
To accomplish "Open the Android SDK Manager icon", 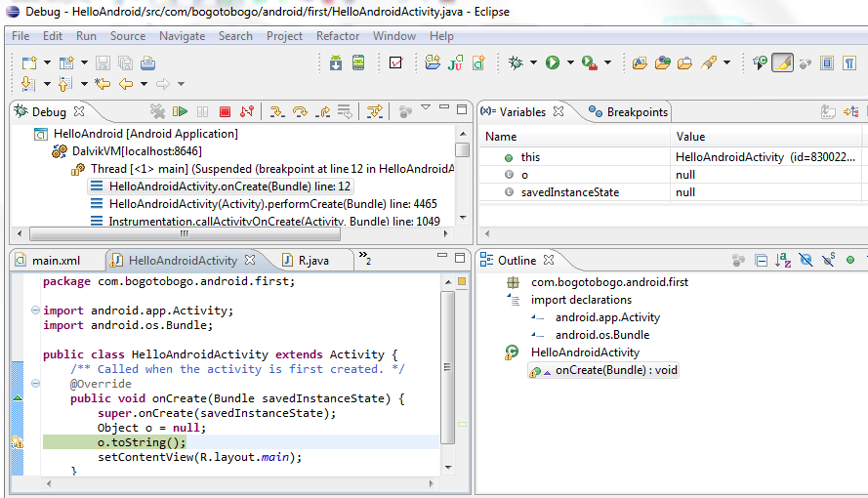I will tap(336, 62).
